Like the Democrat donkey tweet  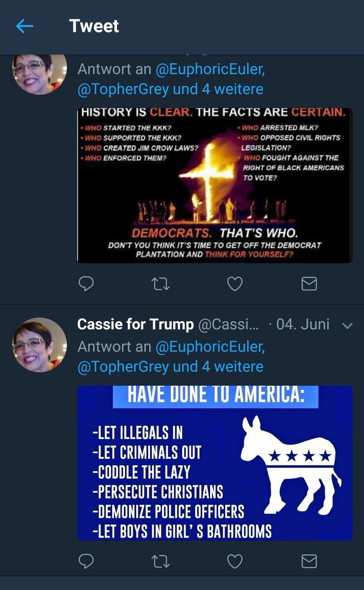[x=235, y=561]
